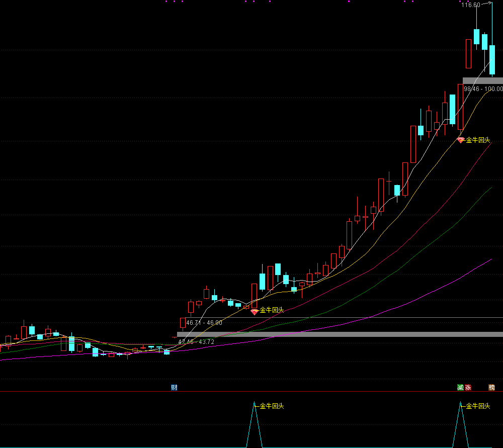Click the first 金牛回头 label in the indicator panel
The image size is (503, 448).
(x=272, y=406)
